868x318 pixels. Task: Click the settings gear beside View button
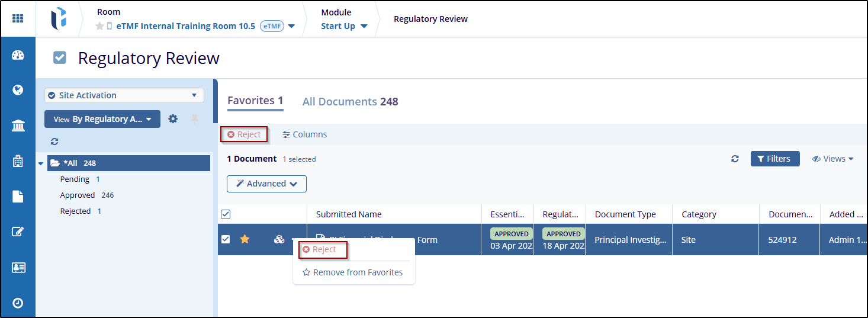(x=173, y=119)
